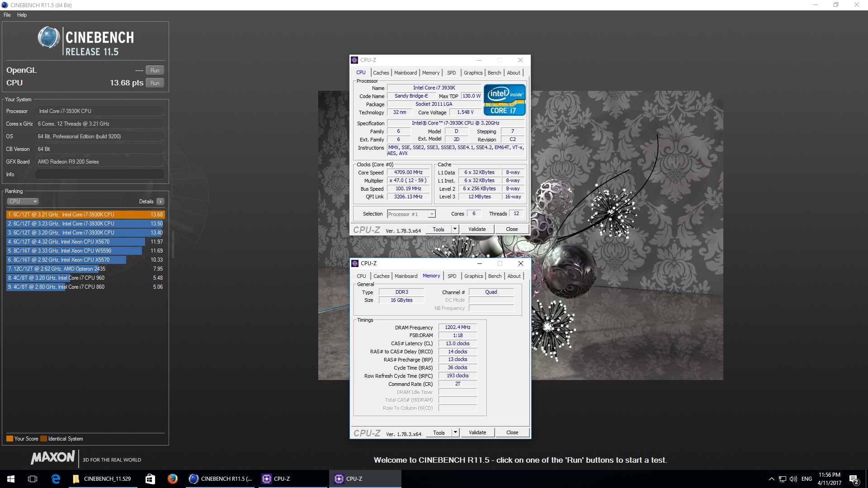This screenshot has width=868, height=488.
Task: Switch to second CPU-Z taskbar item
Action: pos(365,479)
